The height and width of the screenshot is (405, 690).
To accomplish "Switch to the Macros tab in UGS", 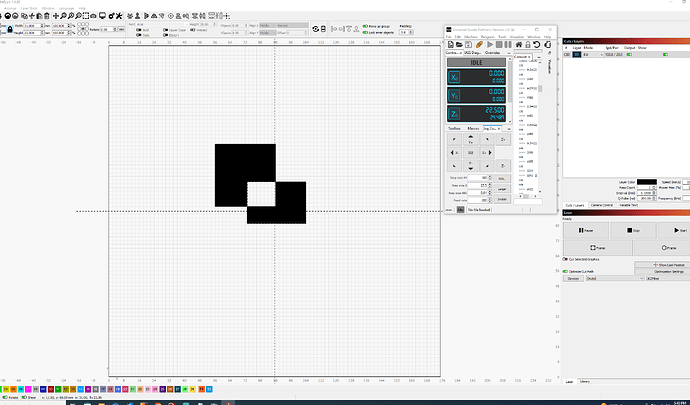I will point(473,129).
